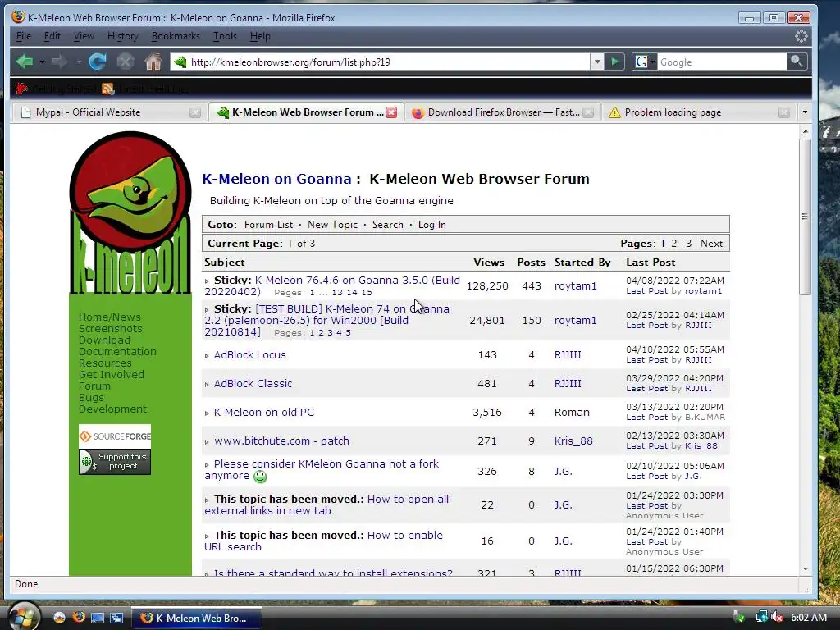This screenshot has height=630, width=840.
Task: Click Switch between windows quick launch icon
Action: point(116,618)
